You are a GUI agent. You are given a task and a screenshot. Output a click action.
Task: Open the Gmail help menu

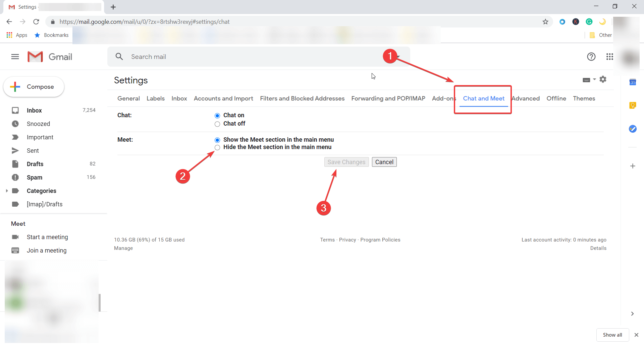click(591, 57)
